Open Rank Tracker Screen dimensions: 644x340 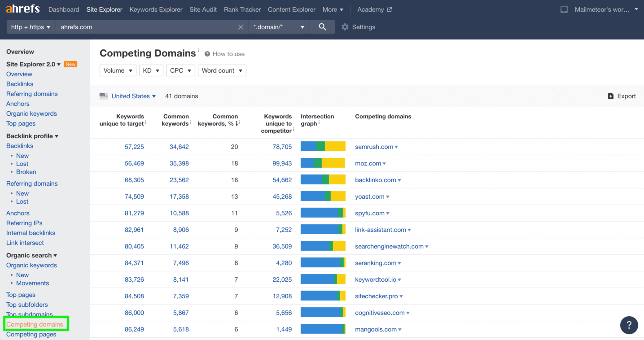click(x=242, y=9)
